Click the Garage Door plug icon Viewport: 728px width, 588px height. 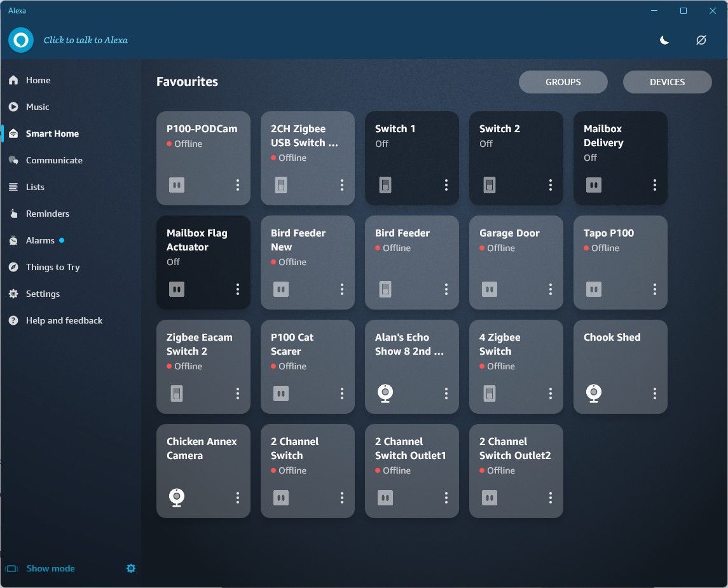pos(489,289)
